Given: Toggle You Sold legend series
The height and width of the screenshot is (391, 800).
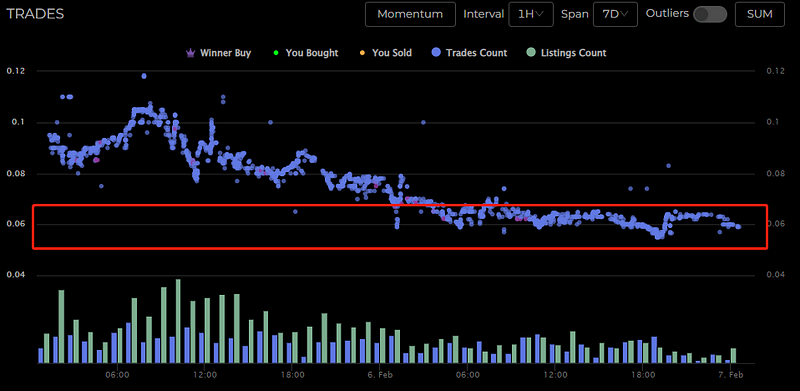Looking at the screenshot, I should point(386,53).
